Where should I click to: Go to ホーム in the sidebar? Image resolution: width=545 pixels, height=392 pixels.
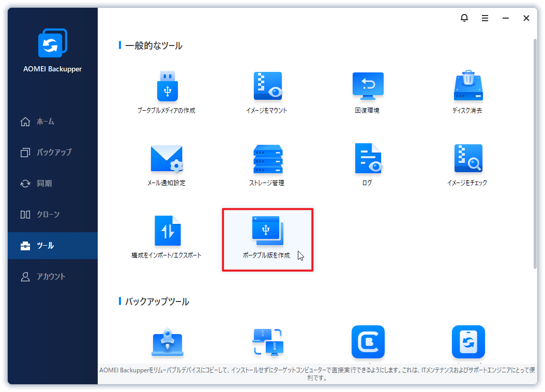point(53,122)
